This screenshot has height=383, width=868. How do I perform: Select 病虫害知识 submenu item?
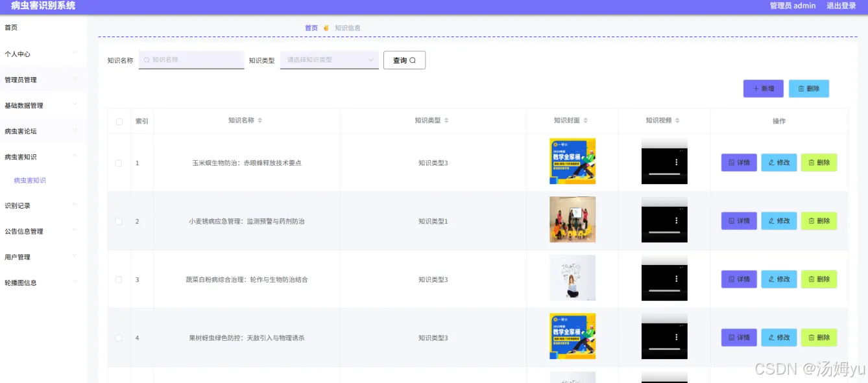point(30,180)
